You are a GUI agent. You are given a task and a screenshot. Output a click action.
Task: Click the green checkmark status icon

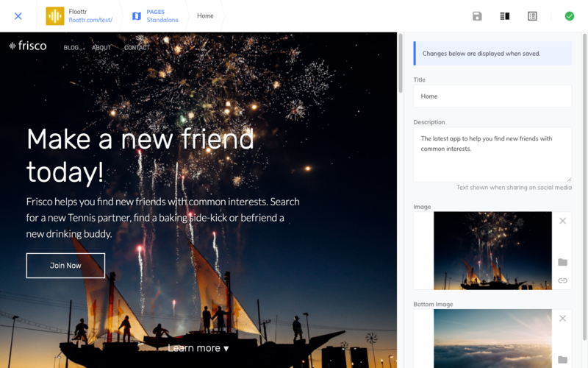coord(569,16)
